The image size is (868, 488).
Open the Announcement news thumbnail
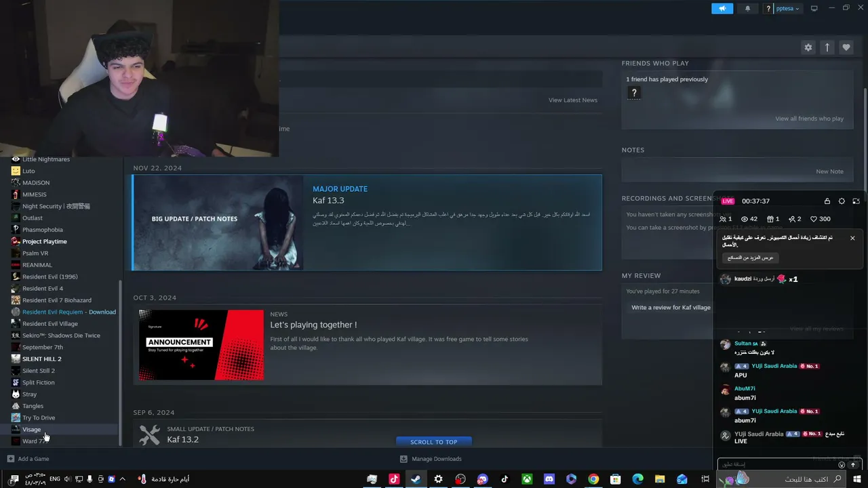pyautogui.click(x=201, y=345)
